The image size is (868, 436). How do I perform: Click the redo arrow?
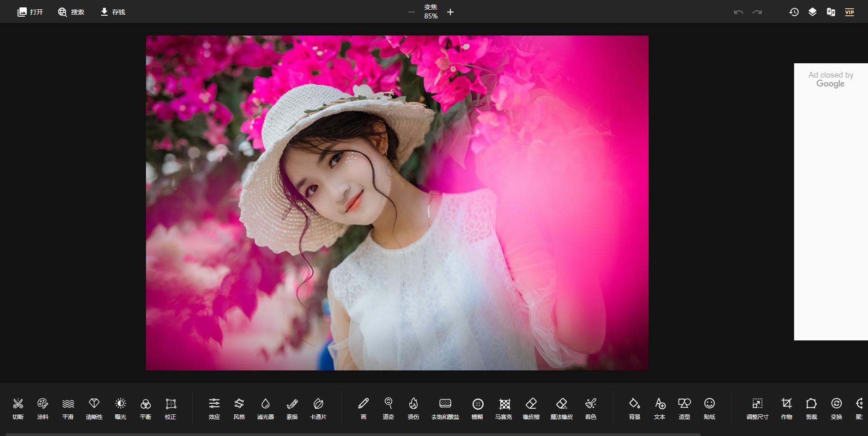pyautogui.click(x=756, y=12)
